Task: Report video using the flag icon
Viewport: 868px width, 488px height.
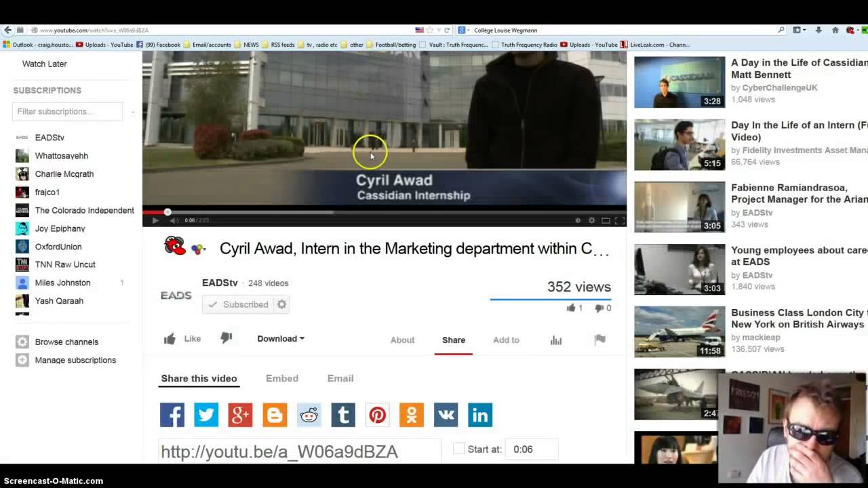Action: (599, 340)
